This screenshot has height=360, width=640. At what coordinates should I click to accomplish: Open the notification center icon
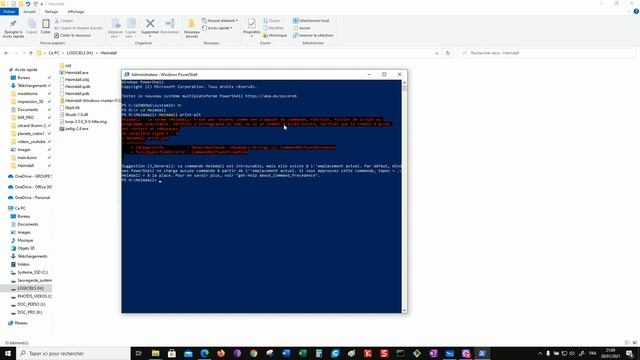point(630,353)
